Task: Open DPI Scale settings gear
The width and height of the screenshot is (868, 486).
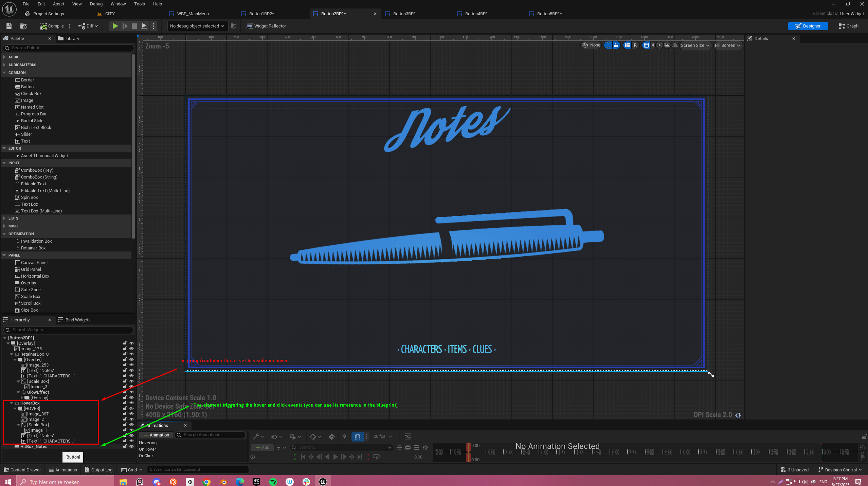Action: pyautogui.click(x=738, y=415)
